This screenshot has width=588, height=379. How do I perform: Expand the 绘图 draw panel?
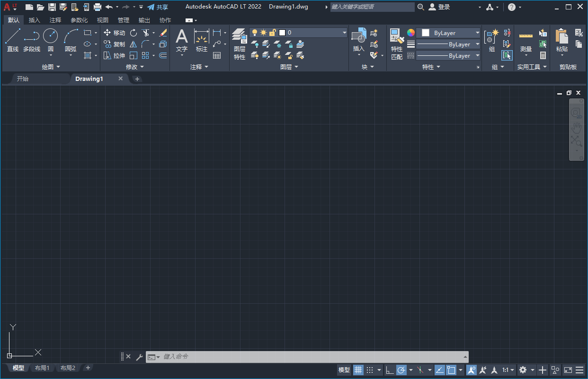click(51, 67)
